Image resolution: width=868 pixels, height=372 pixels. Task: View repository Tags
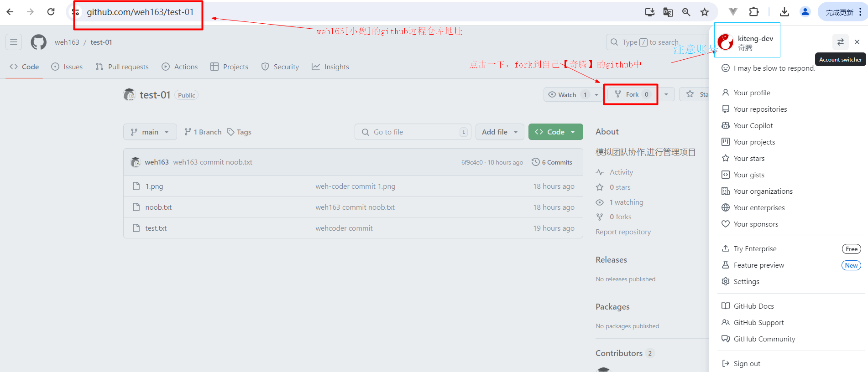(239, 132)
